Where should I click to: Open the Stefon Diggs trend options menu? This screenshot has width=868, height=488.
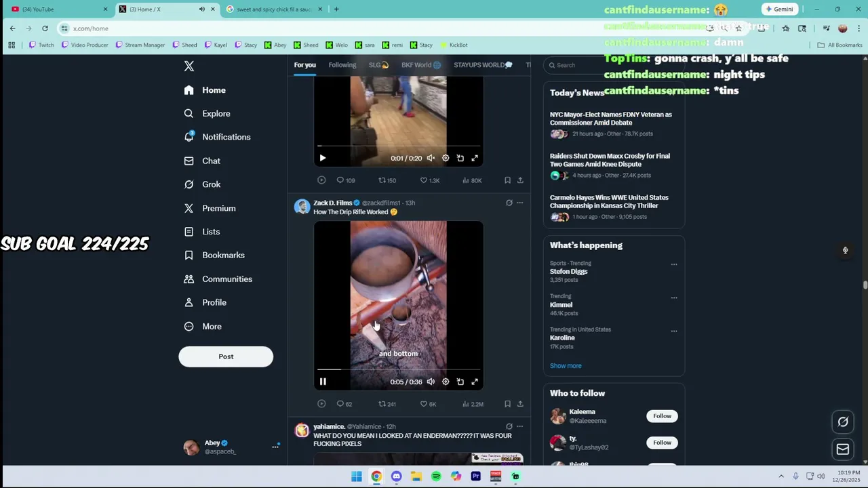pyautogui.click(x=674, y=264)
